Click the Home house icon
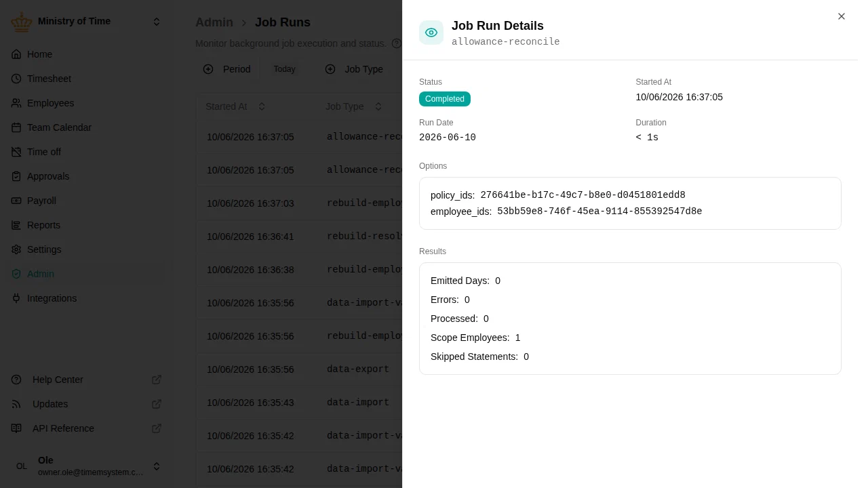 [16, 54]
